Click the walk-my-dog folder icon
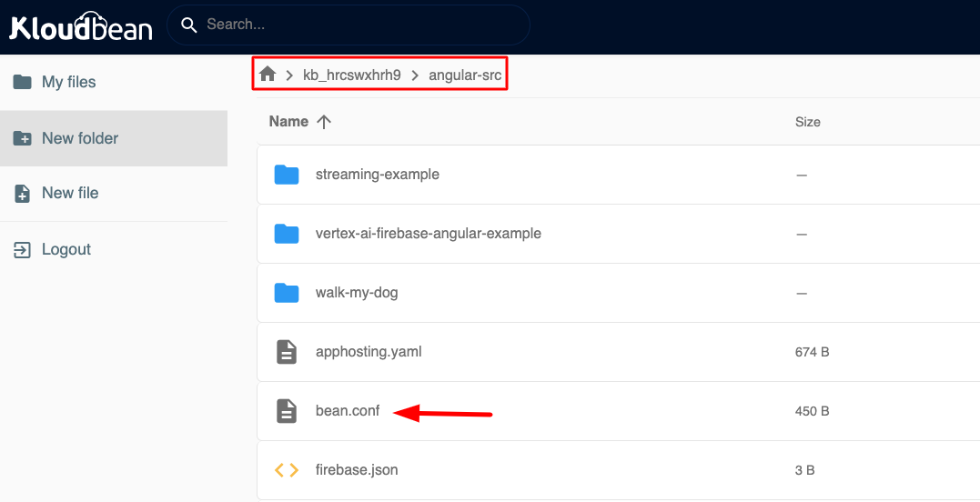The image size is (980, 502). click(x=287, y=293)
